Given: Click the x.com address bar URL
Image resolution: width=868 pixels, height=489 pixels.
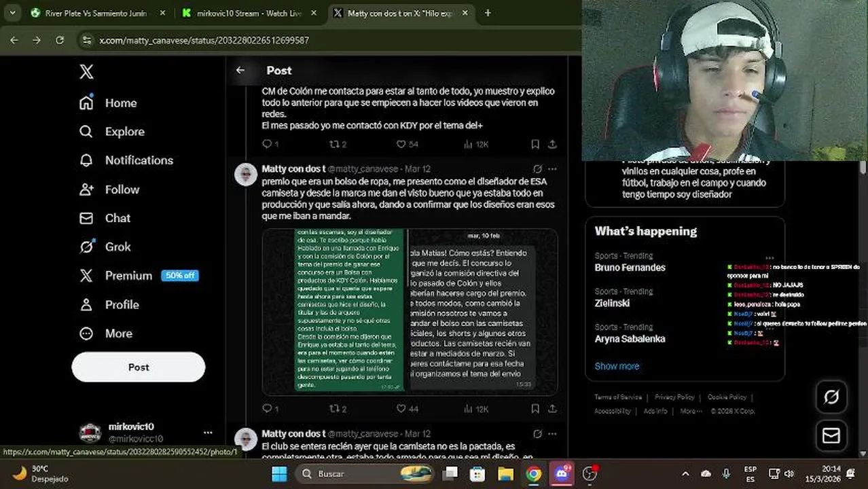Looking at the screenshot, I should (x=204, y=40).
